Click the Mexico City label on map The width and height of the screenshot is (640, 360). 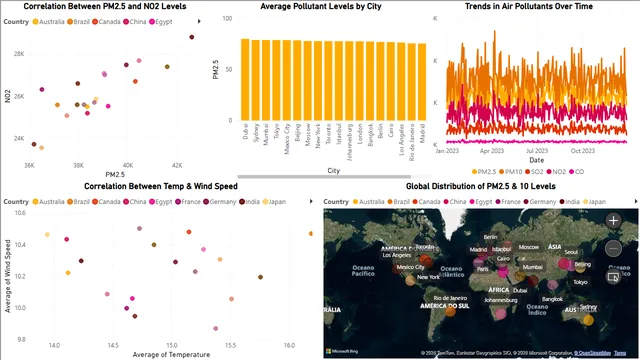tap(411, 267)
